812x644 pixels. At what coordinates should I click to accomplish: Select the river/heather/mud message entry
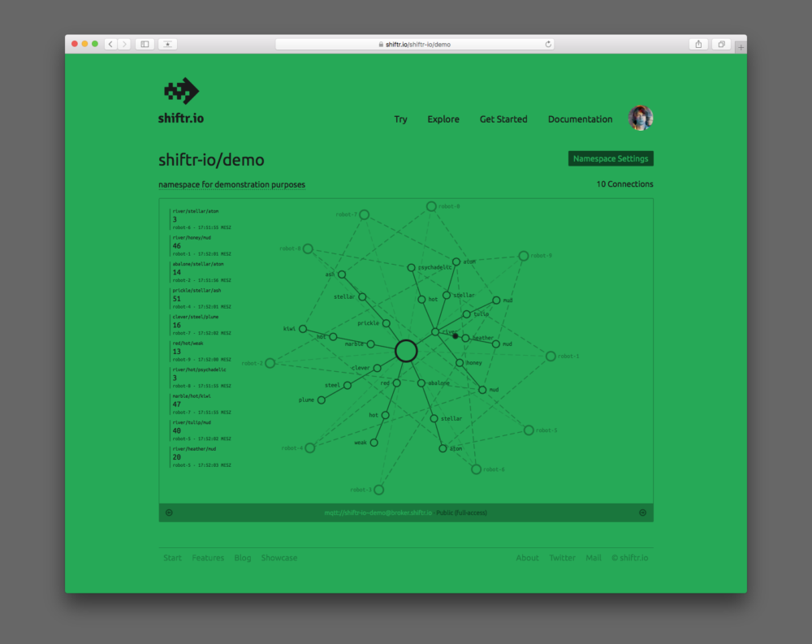click(x=201, y=457)
